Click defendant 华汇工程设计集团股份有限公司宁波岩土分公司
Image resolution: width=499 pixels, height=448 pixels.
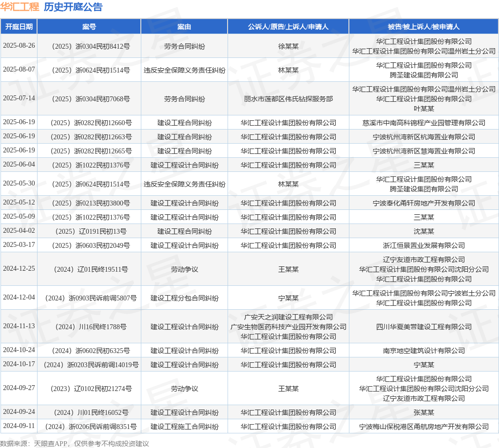tap(424, 293)
